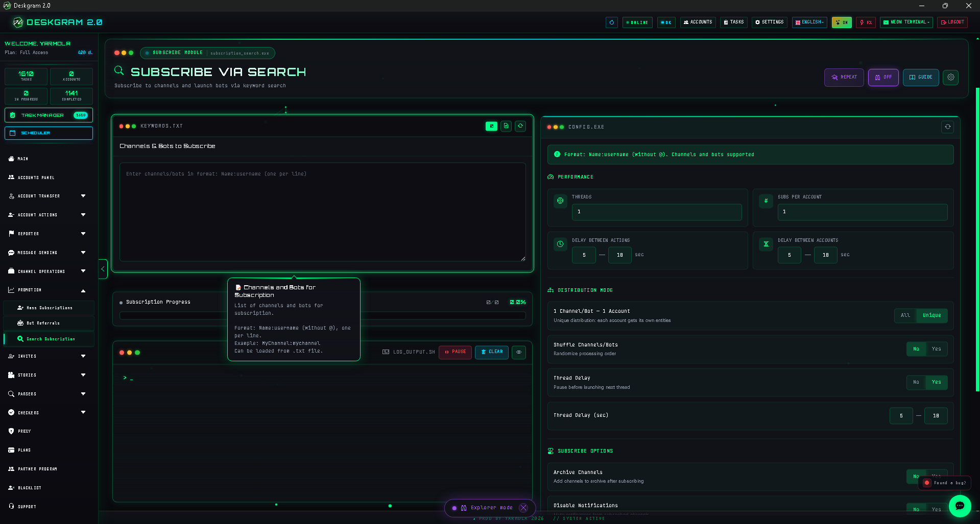Expand the Message Sending menu

coord(49,253)
